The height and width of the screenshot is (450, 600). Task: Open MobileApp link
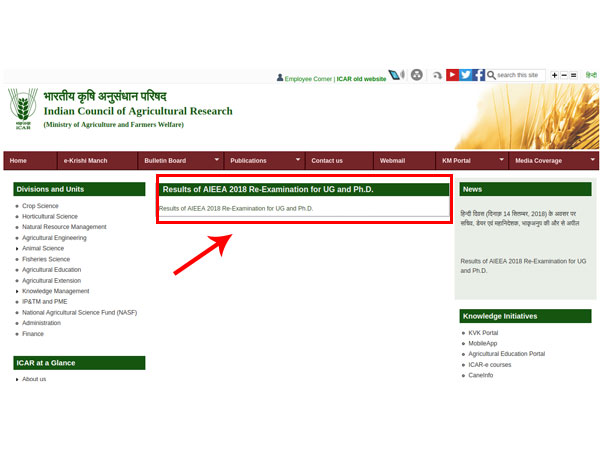click(x=483, y=344)
